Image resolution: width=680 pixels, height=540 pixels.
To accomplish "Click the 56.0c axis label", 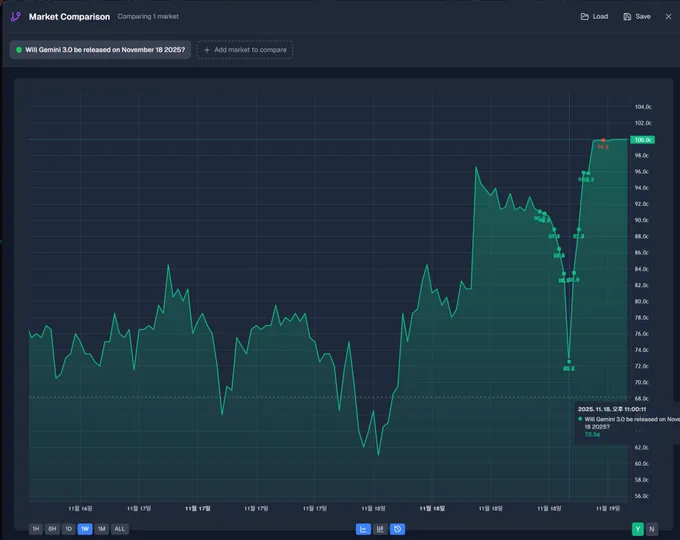I will (x=642, y=496).
